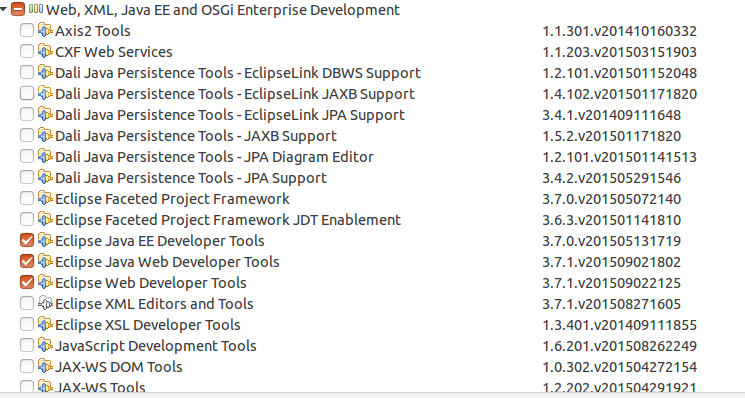Enable the Axis2 Tools checkbox

(27, 30)
